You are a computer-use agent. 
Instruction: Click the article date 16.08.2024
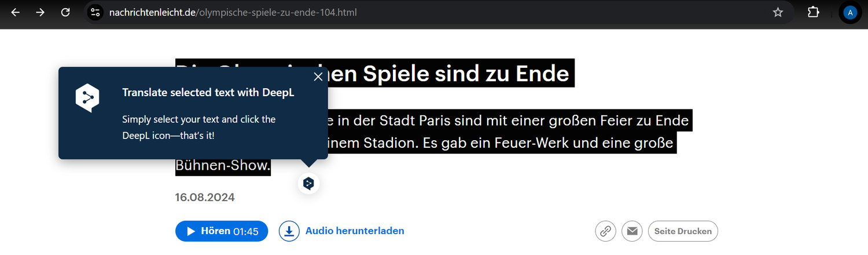pyautogui.click(x=205, y=198)
